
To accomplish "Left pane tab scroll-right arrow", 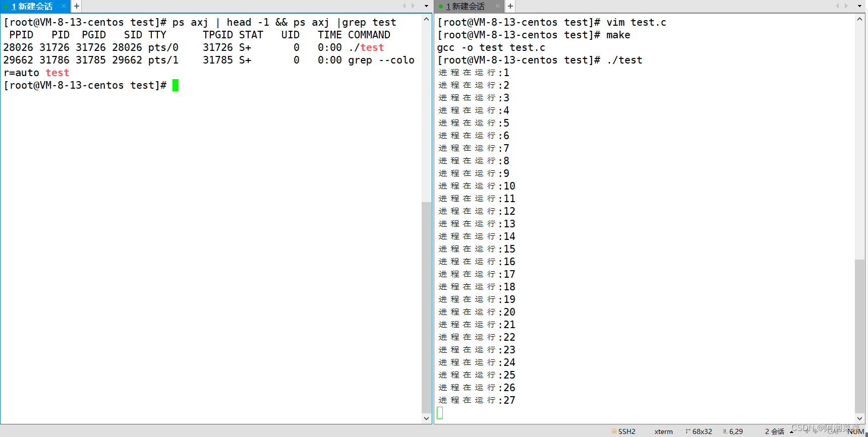I will (413, 6).
